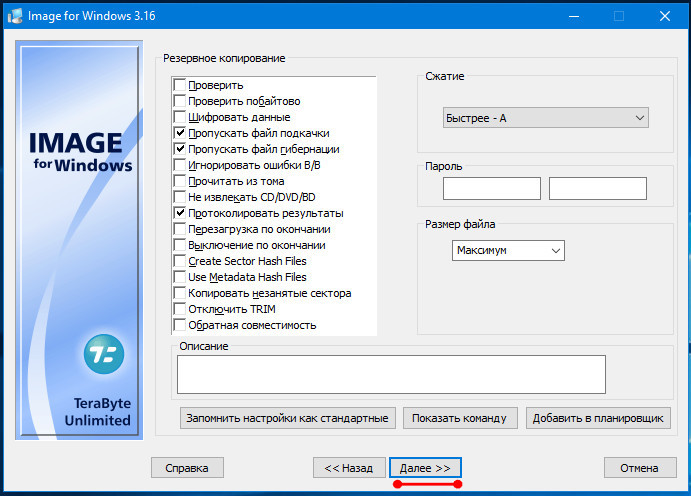Viewport: 691px width, 496px height.
Task: Minimize the Image for Windows window
Action: 574,16
